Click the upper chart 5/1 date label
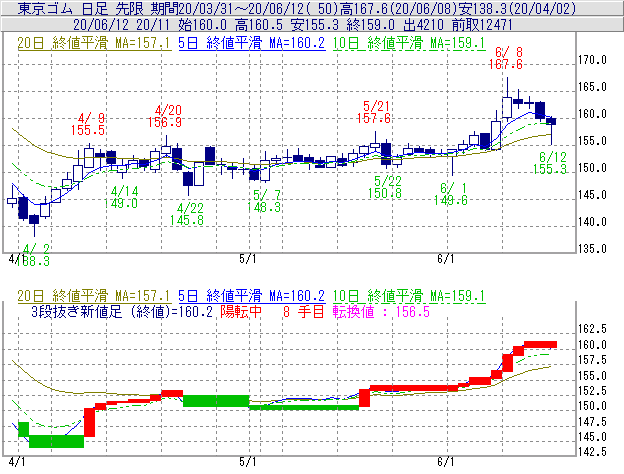 [x=248, y=259]
